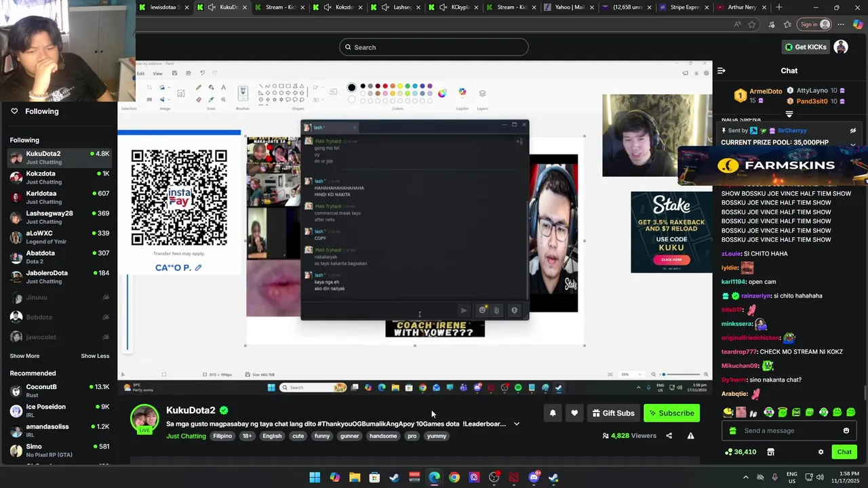Click the 36,410 channel points balance

click(740, 452)
